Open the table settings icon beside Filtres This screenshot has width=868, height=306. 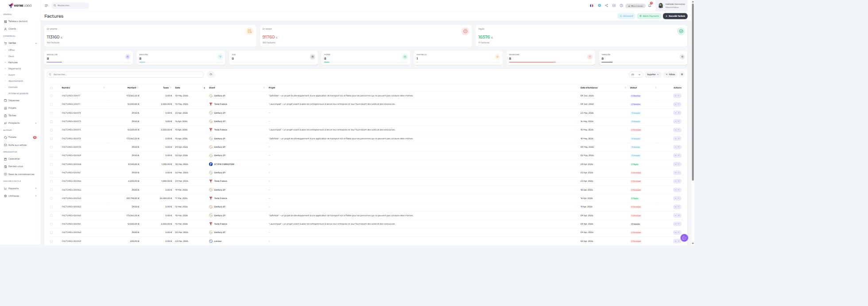(682, 74)
